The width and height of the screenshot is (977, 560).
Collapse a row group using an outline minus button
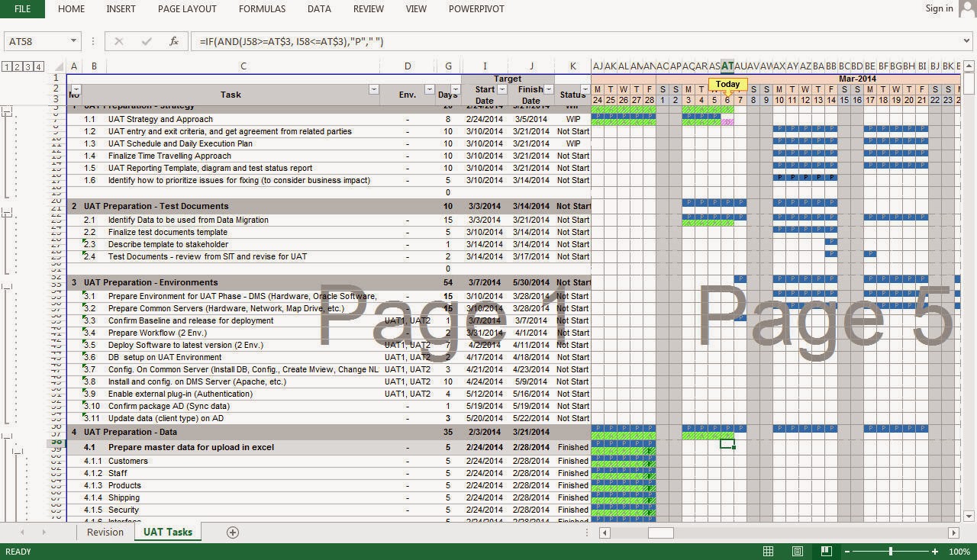click(7, 111)
